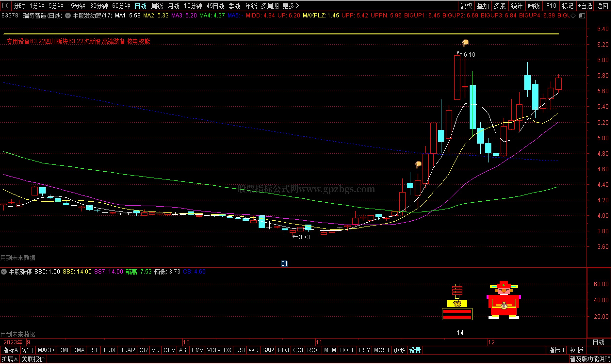This screenshot has height=364, width=611.
Task: Select the VOL-TDX indicator tab
Action: pos(219,350)
